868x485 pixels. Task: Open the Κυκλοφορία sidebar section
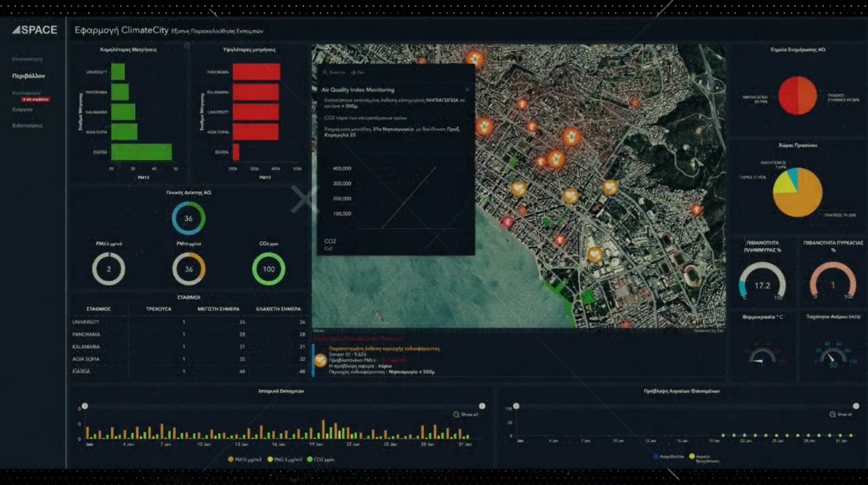pos(26,92)
